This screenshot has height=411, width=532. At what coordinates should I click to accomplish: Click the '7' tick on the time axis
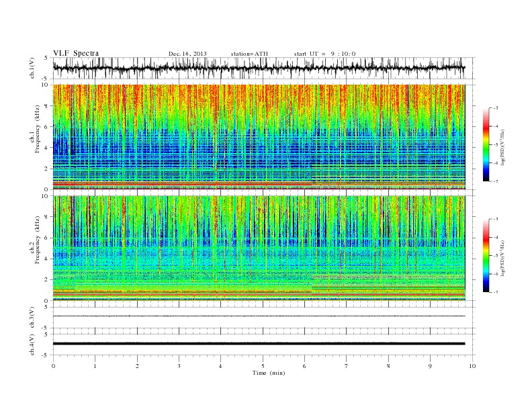coord(347,366)
